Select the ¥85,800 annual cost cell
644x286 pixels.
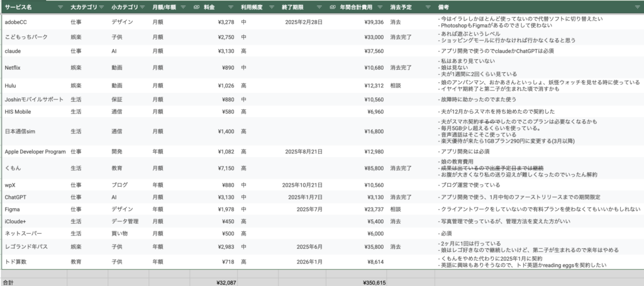[357, 168]
